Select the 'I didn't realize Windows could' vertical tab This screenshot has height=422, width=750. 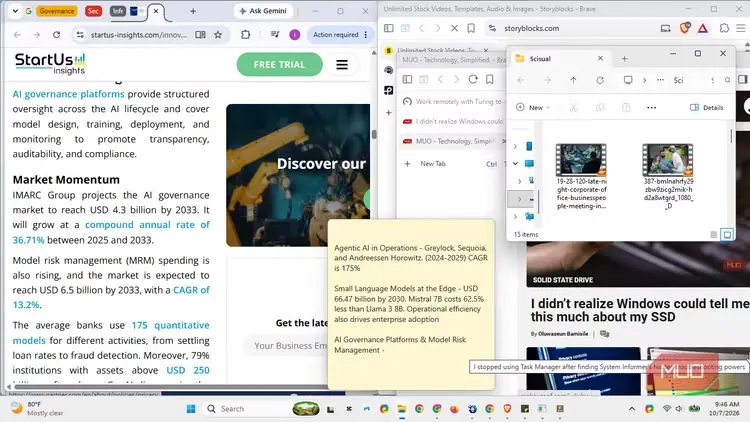(x=453, y=122)
